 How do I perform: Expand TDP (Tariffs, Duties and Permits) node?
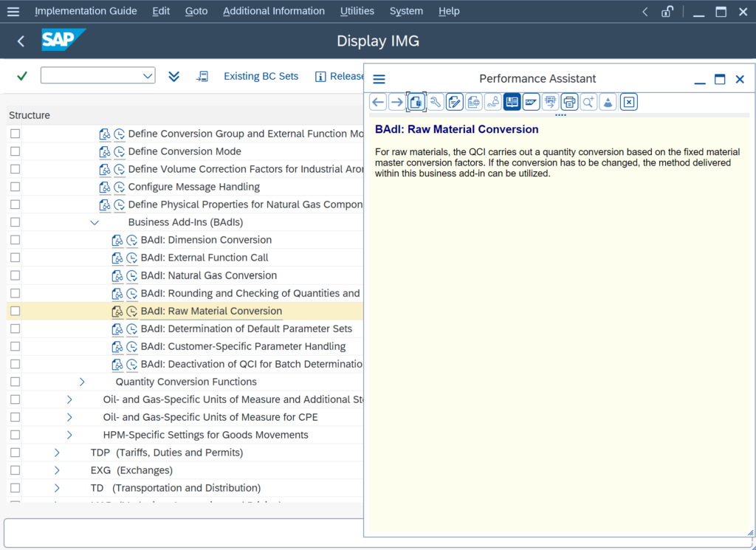coord(57,453)
